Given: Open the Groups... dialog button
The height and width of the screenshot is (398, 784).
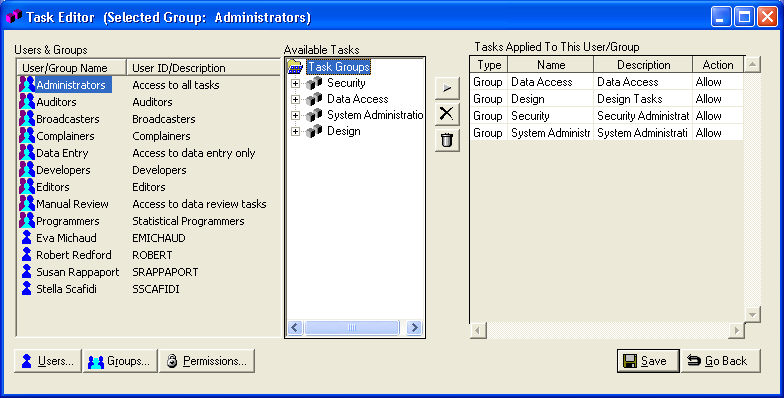Looking at the screenshot, I should [x=120, y=361].
